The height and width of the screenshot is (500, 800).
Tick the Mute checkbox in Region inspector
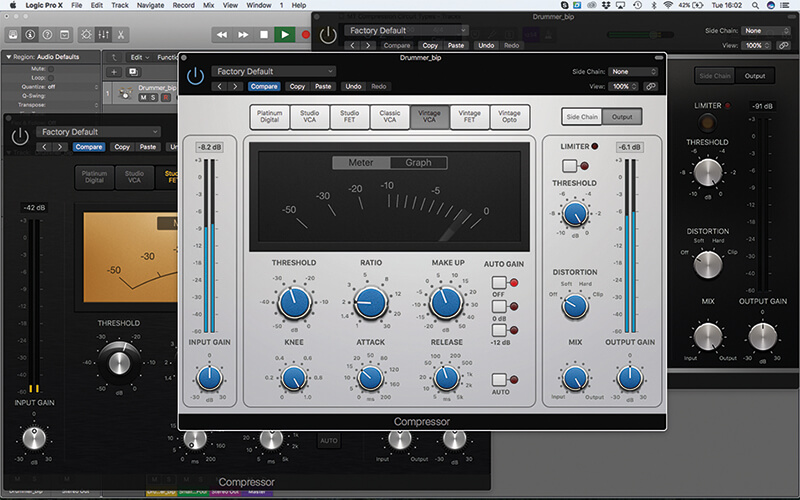click(x=51, y=69)
